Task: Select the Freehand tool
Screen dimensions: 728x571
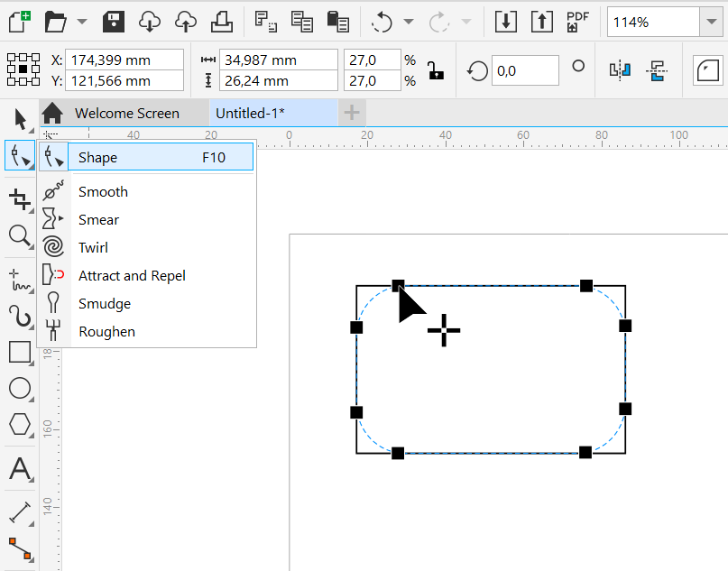Action: pyautogui.click(x=20, y=281)
